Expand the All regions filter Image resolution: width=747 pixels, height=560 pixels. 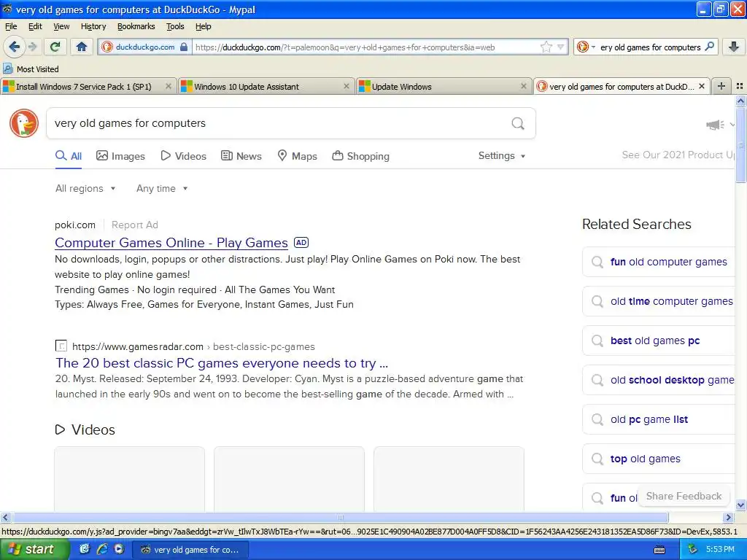[85, 189]
